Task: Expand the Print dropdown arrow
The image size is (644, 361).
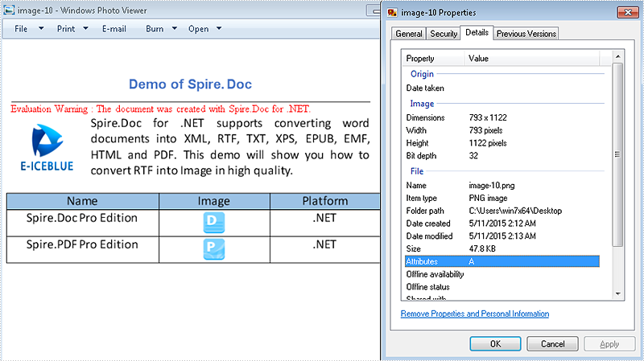Action: pos(85,28)
